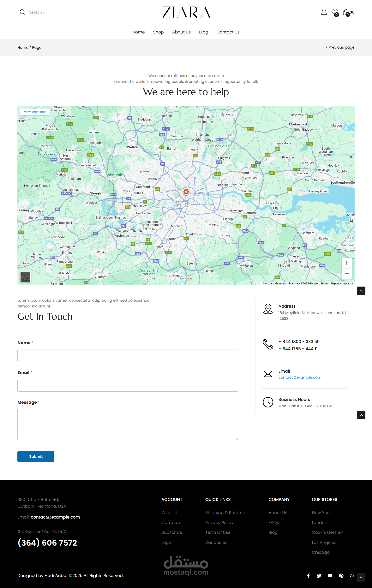
Task: Open the YouTube footer icon
Action: (330, 576)
